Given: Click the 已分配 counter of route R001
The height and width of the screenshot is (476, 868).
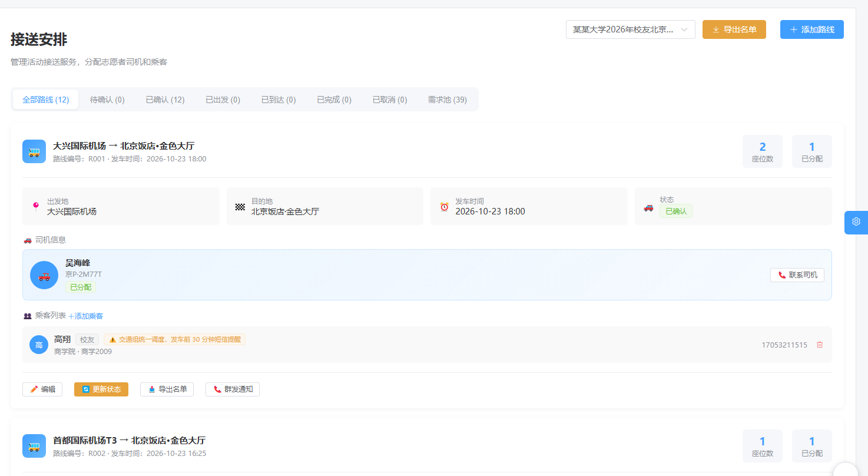Looking at the screenshot, I should point(812,151).
